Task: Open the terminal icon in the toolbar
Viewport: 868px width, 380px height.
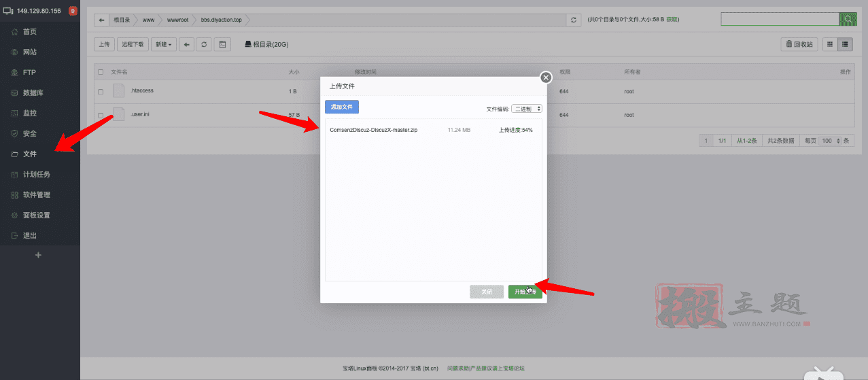Action: pos(223,44)
